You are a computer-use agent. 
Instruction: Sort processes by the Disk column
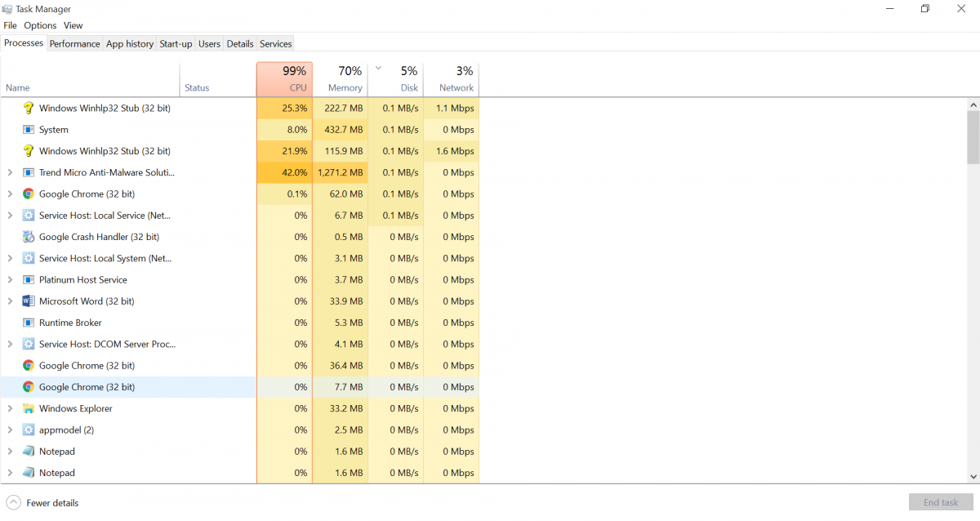point(395,80)
